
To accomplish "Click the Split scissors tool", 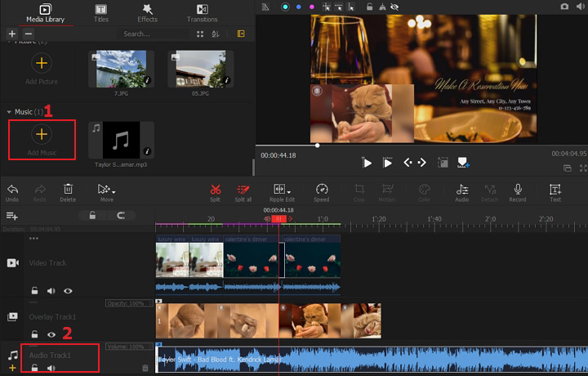I will pos(216,190).
